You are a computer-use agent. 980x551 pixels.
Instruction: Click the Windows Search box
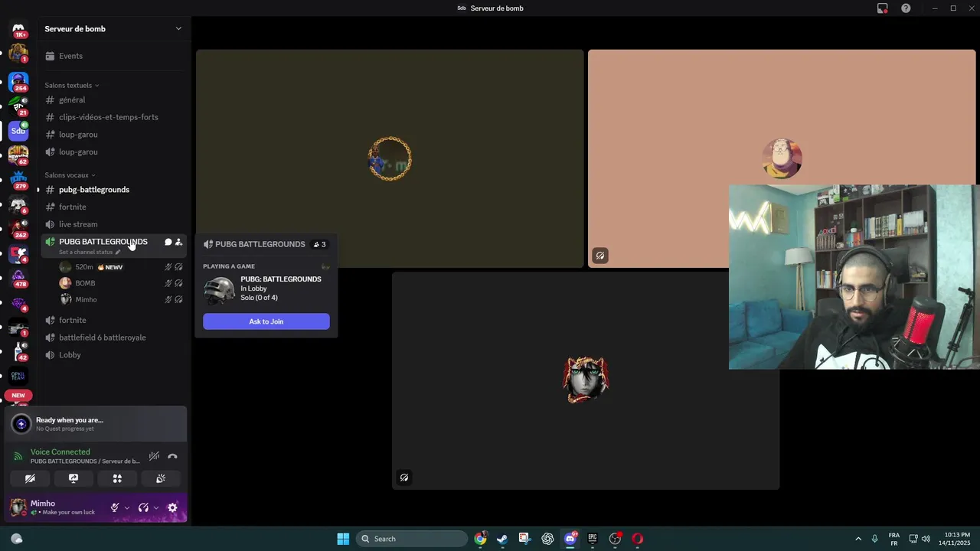[x=412, y=539]
